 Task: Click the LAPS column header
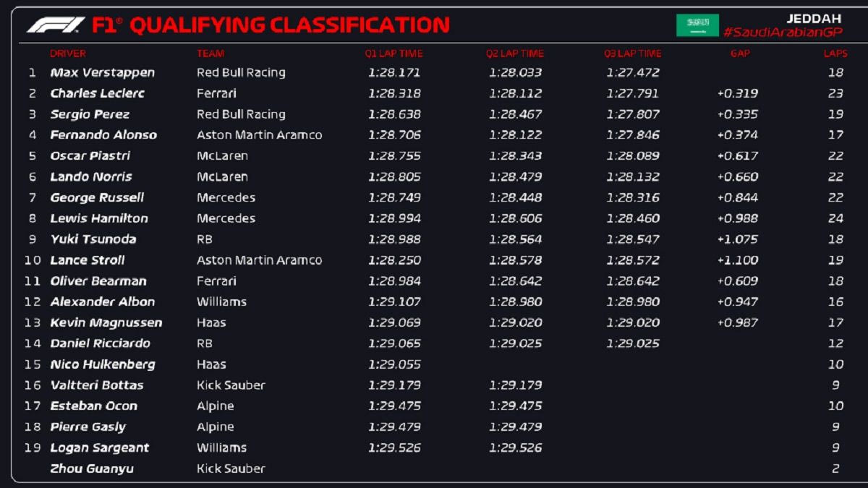pyautogui.click(x=835, y=53)
